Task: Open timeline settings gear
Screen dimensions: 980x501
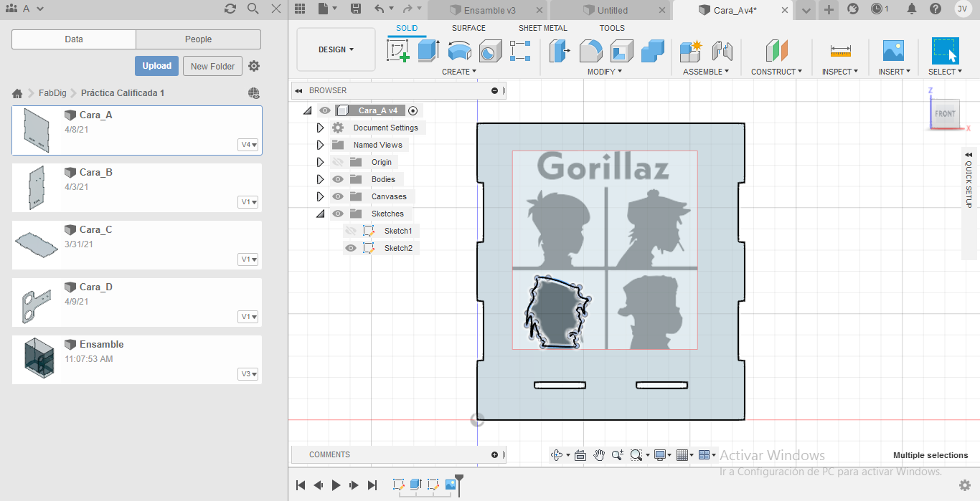Action: (x=965, y=485)
